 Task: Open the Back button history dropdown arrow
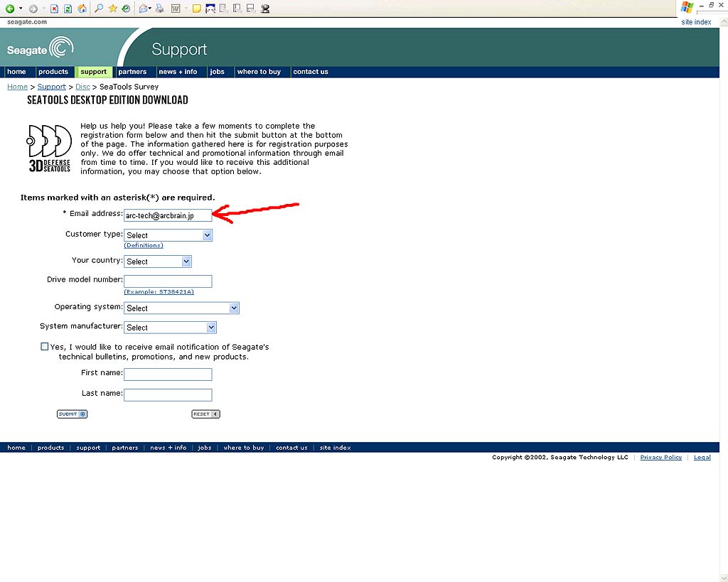(x=21, y=9)
